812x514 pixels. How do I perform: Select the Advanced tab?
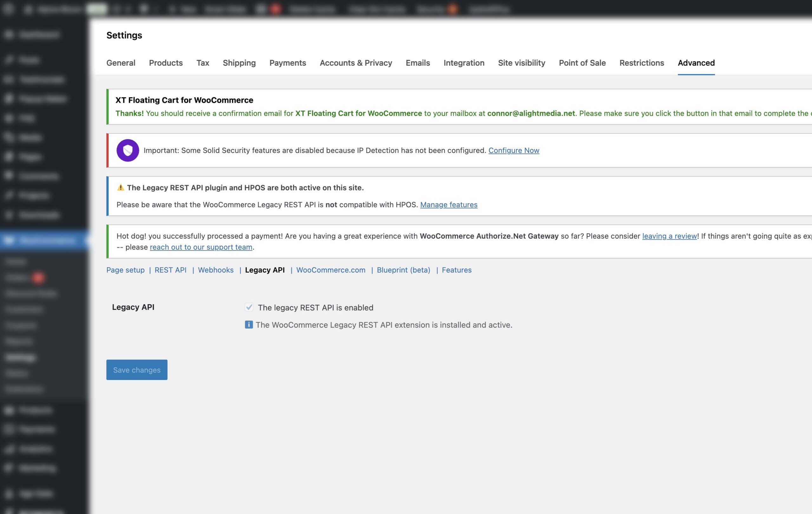tap(696, 63)
